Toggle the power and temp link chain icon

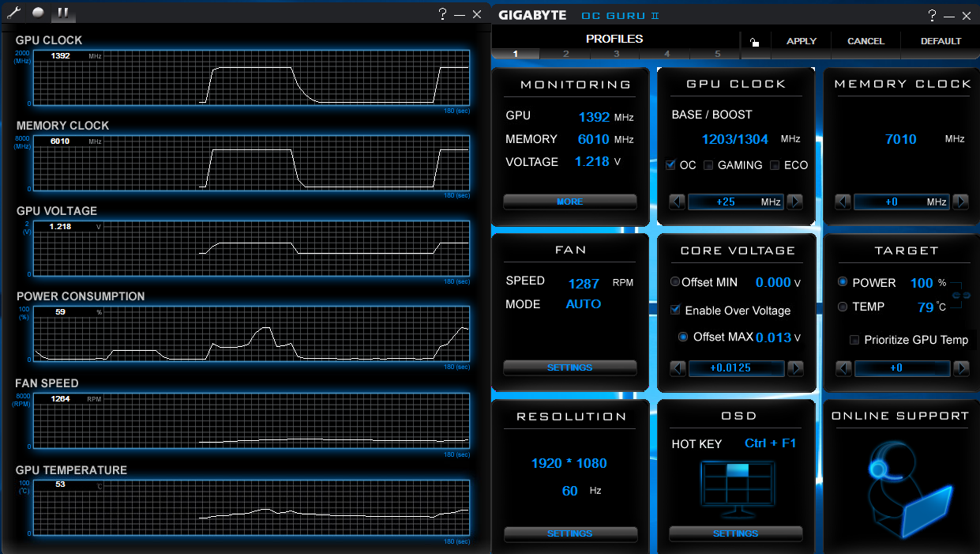[x=960, y=296]
